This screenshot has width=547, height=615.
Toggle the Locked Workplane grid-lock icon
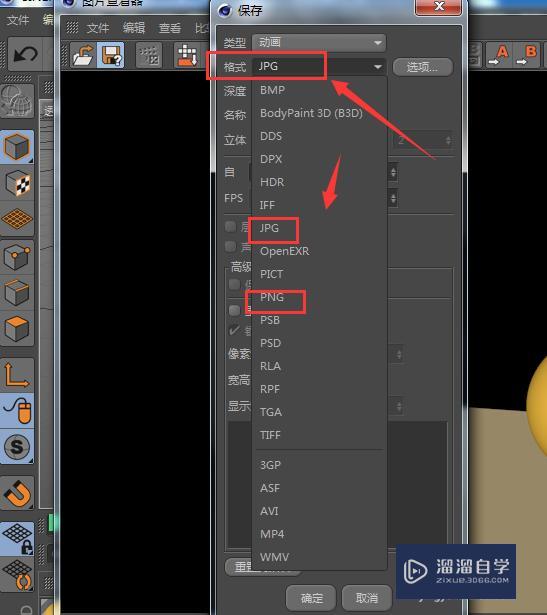17,539
